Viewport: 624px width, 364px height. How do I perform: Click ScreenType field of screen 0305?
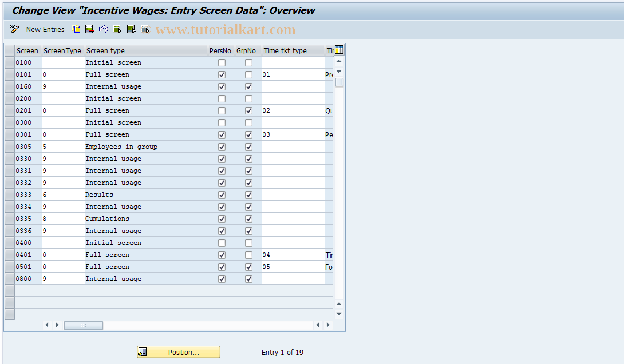(64, 147)
